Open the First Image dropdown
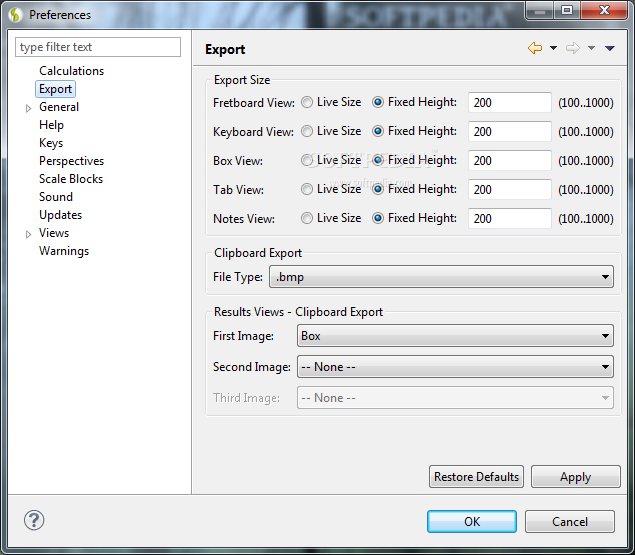The width and height of the screenshot is (635, 555). tap(455, 336)
